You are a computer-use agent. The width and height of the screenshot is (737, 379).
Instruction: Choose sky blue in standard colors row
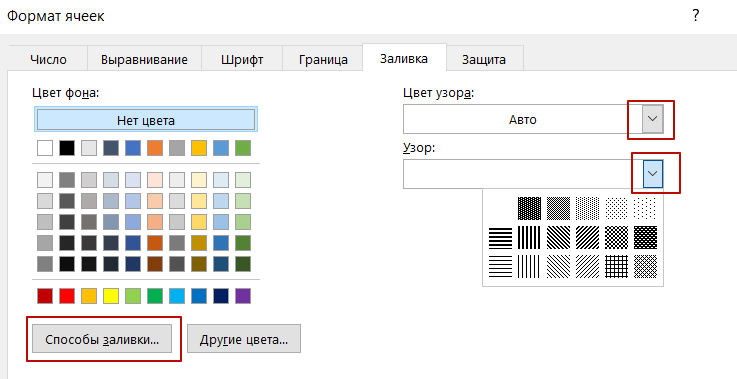click(177, 296)
